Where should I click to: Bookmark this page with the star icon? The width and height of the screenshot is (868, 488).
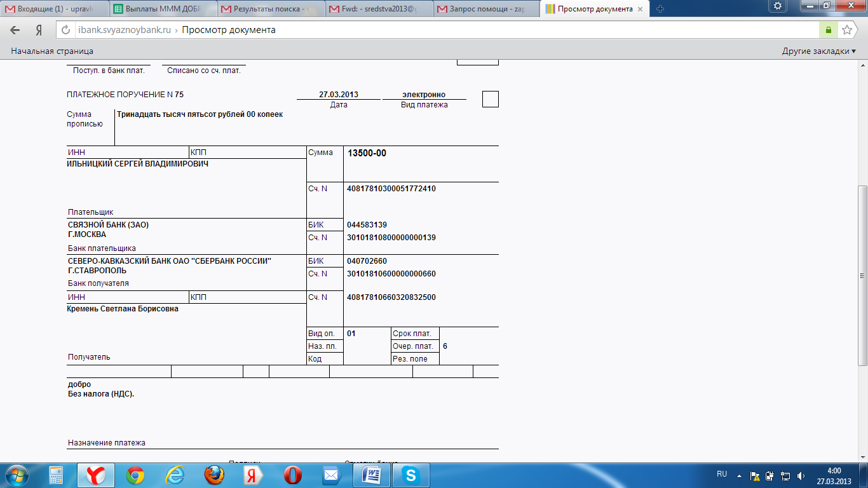(x=846, y=30)
